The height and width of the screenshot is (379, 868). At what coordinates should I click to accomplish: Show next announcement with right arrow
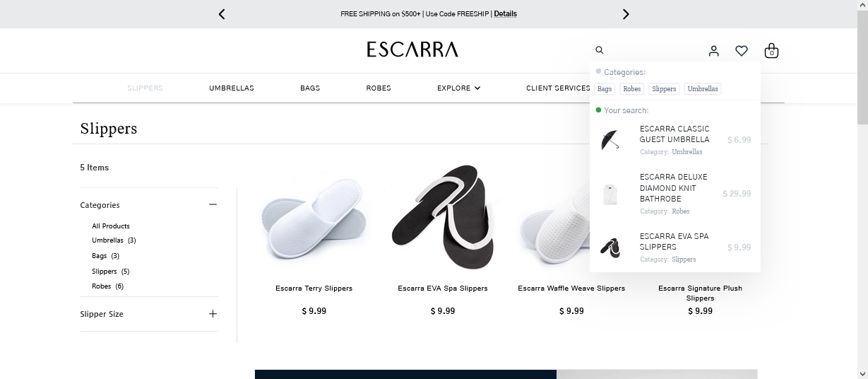click(x=626, y=14)
